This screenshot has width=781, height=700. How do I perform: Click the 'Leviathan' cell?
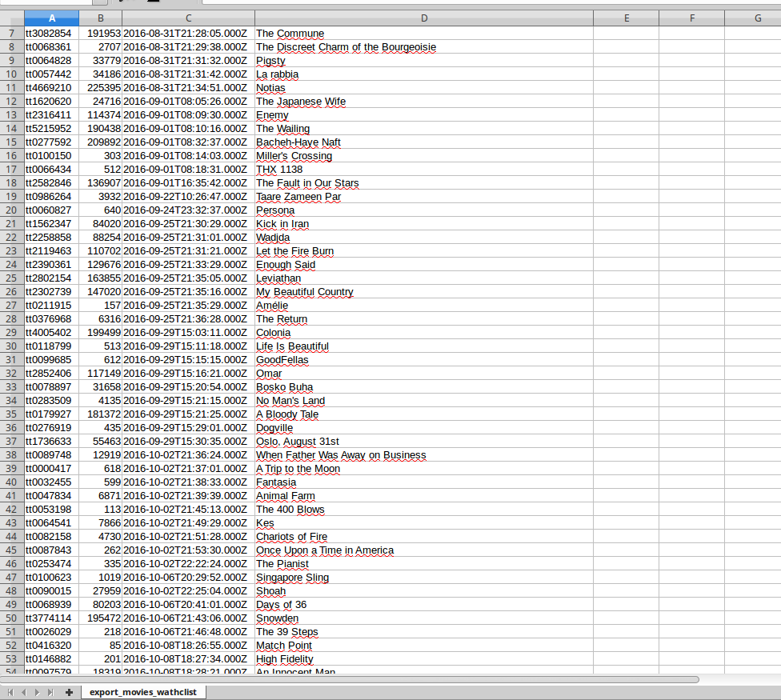click(424, 278)
